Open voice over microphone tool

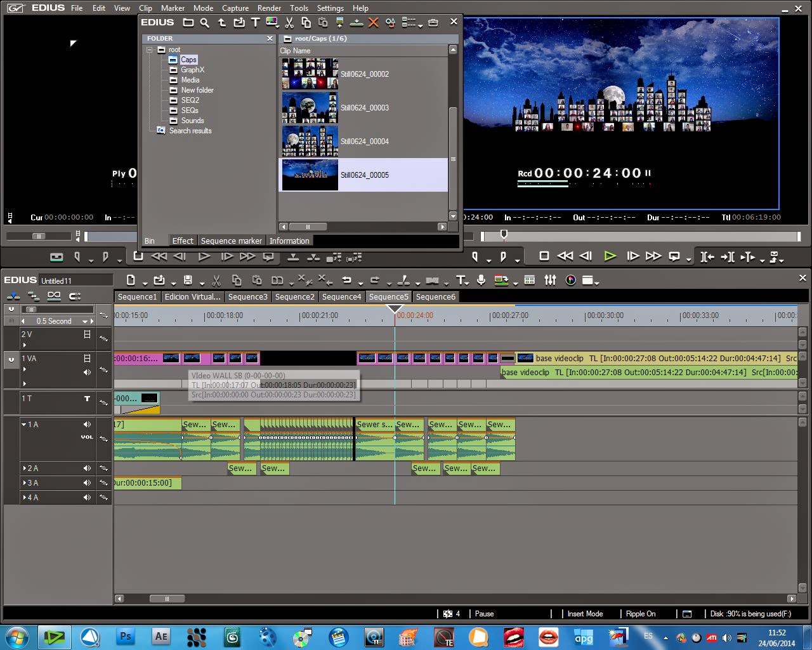tap(481, 280)
